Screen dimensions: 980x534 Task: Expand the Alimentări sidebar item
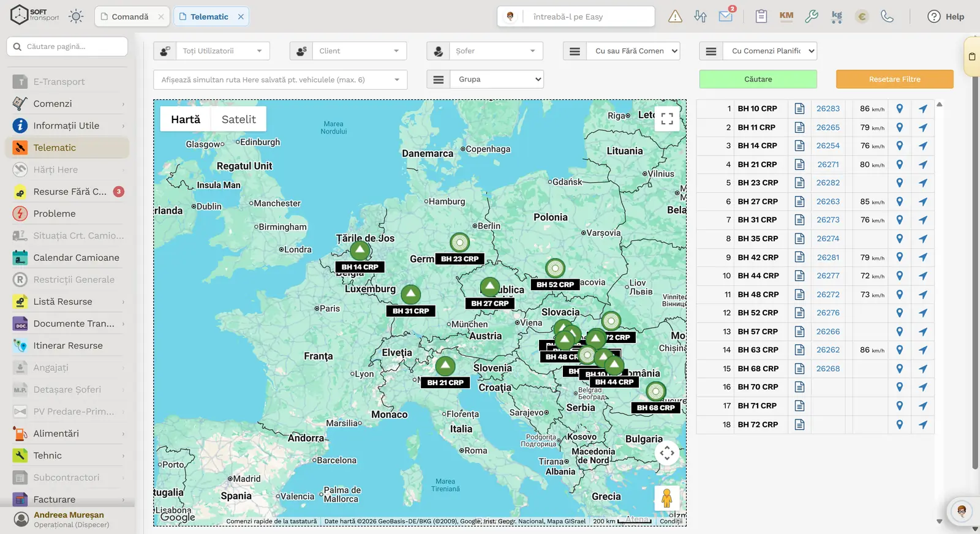click(x=67, y=434)
